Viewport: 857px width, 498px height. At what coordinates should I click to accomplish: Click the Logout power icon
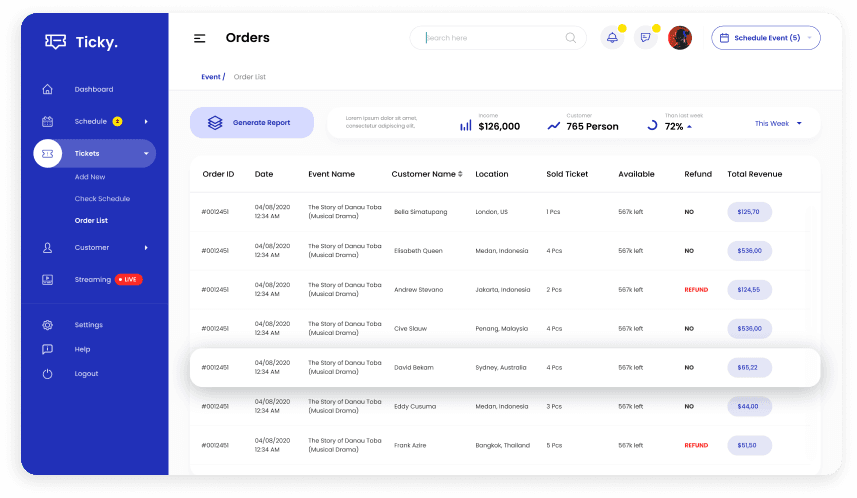(x=48, y=374)
